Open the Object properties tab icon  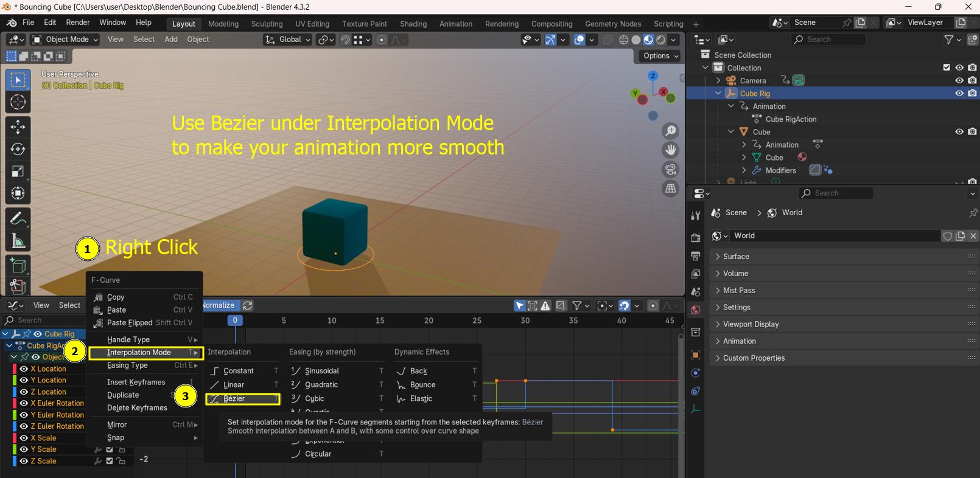click(x=695, y=355)
